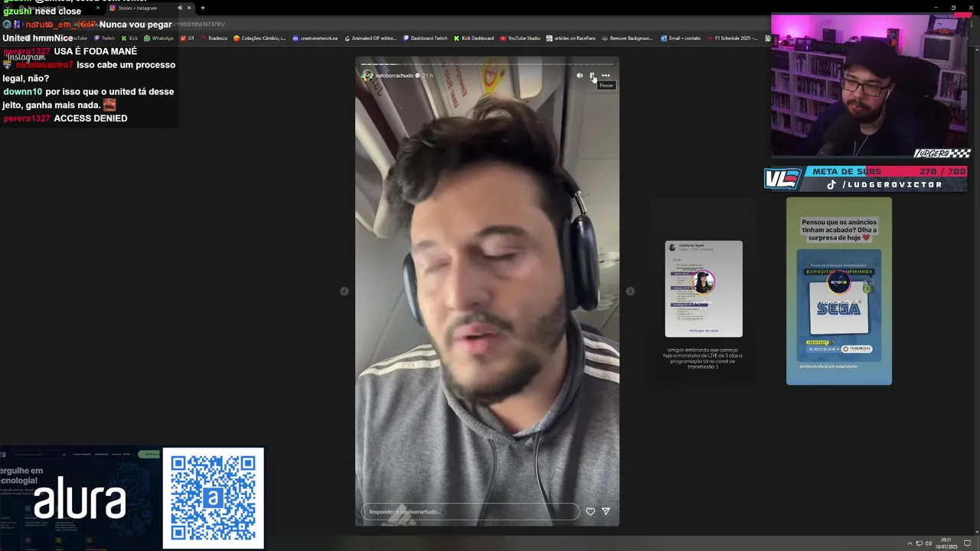980x551 pixels.
Task: Click the Alura QR code image
Action: coord(213,498)
